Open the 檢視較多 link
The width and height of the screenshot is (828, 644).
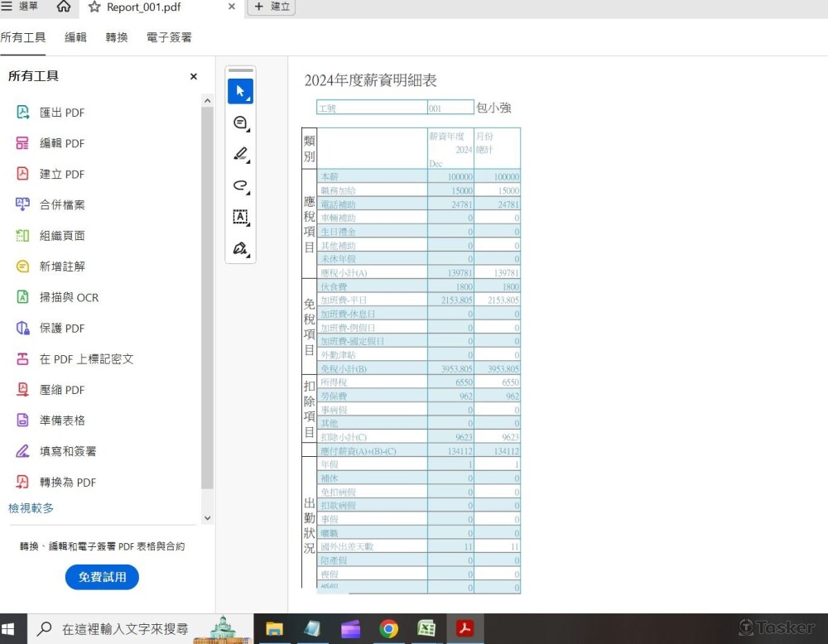point(31,507)
